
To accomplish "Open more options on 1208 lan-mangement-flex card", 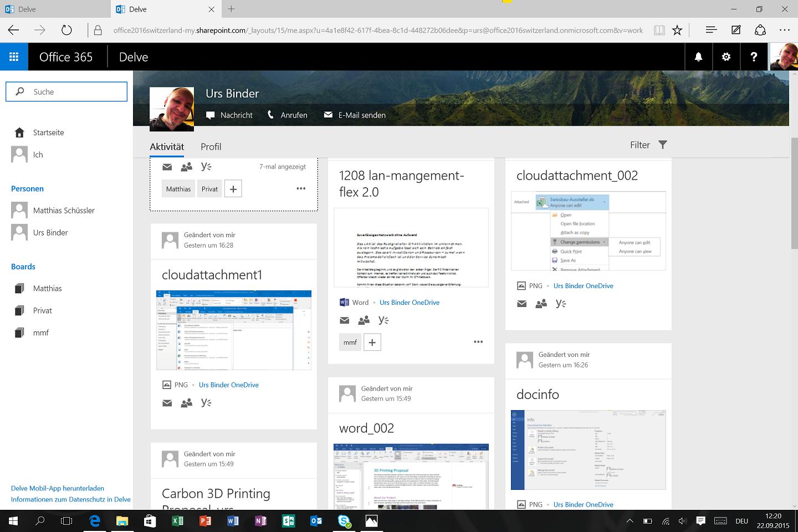I will pos(478,342).
